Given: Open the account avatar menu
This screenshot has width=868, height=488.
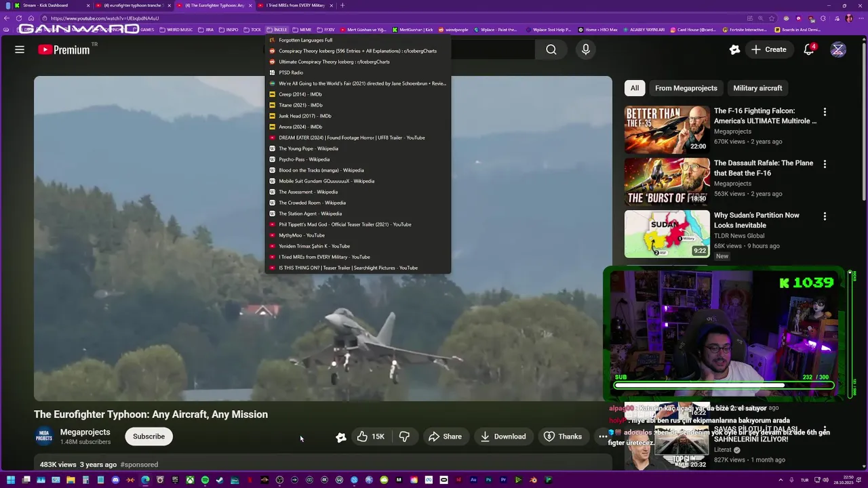Looking at the screenshot, I should [x=838, y=49].
